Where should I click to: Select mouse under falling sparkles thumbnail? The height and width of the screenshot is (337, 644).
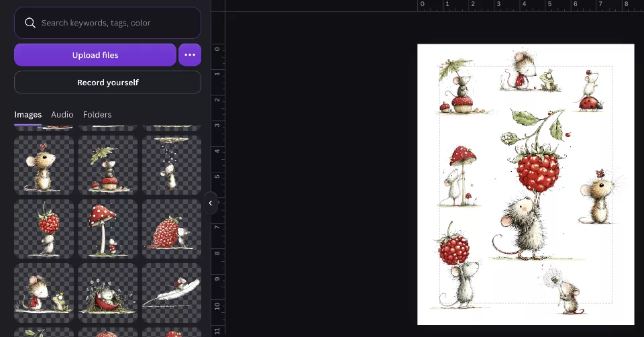coord(172,165)
